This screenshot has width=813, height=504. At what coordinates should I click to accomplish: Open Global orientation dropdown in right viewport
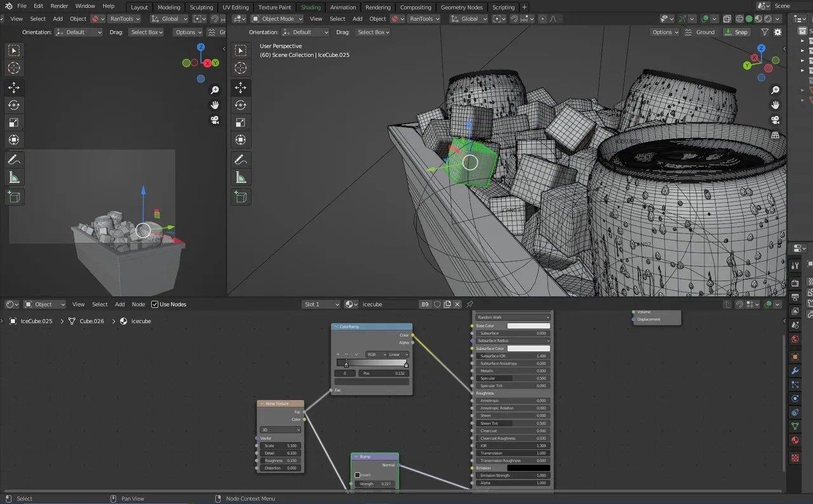point(469,19)
